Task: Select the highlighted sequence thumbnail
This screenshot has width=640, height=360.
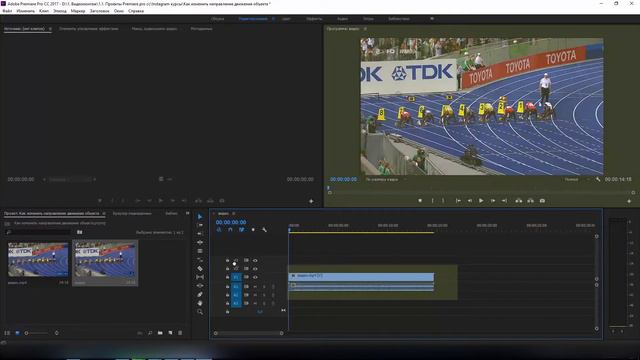Action: (105, 260)
